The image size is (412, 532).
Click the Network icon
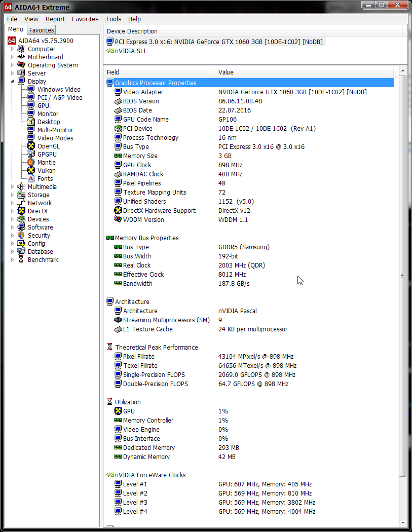point(21,203)
